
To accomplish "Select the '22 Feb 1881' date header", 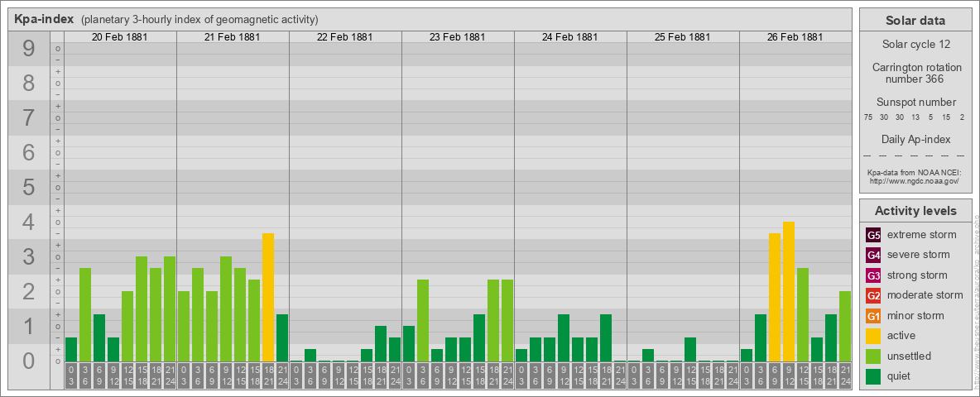I will (344, 37).
